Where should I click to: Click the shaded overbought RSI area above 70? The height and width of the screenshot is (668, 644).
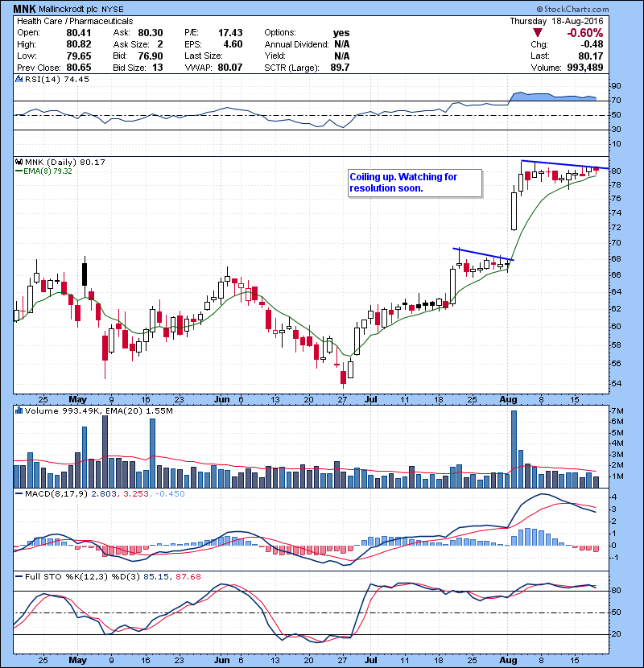pyautogui.click(x=553, y=97)
